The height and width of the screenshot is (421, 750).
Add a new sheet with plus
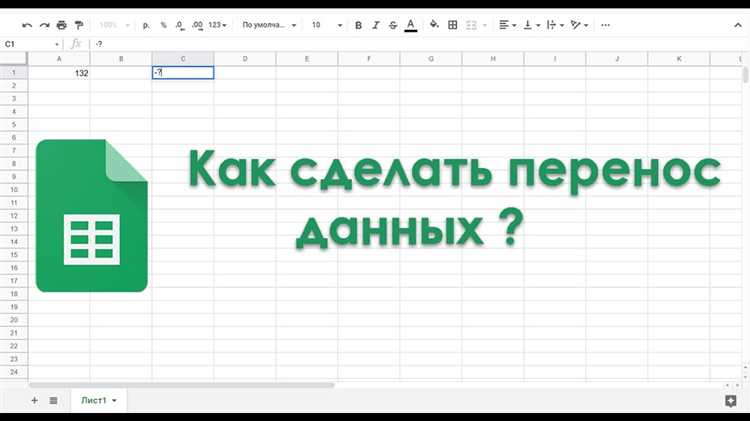coord(34,400)
